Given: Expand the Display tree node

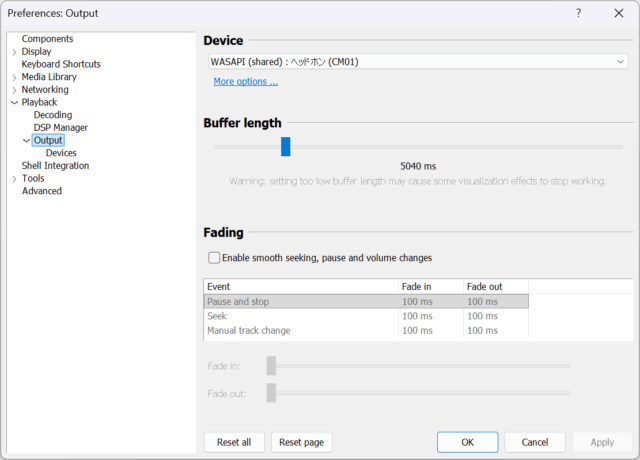Looking at the screenshot, I should click(14, 52).
